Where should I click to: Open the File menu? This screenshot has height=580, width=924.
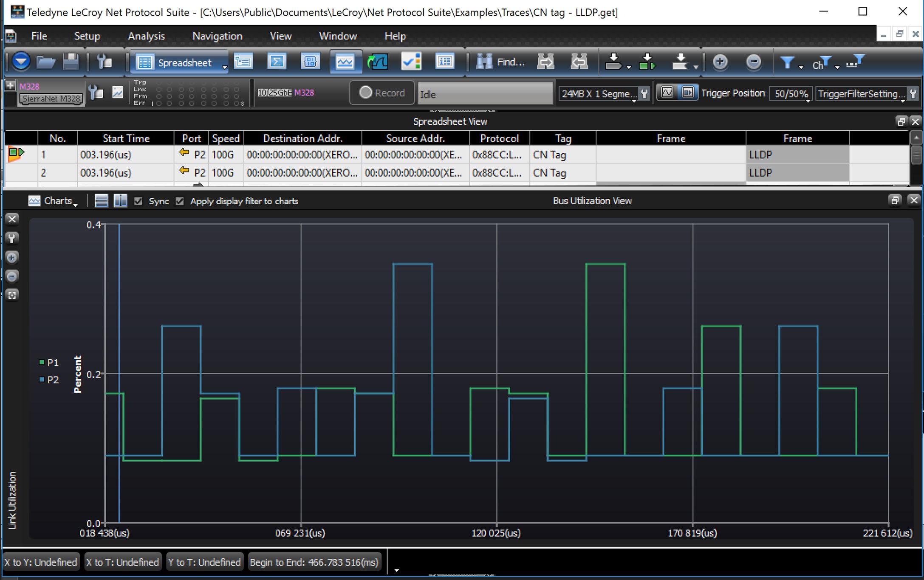pos(39,36)
